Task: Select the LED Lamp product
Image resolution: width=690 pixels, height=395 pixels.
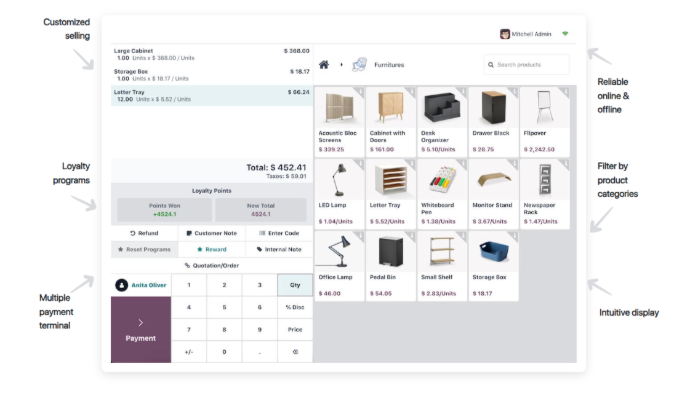Action: tap(339, 194)
